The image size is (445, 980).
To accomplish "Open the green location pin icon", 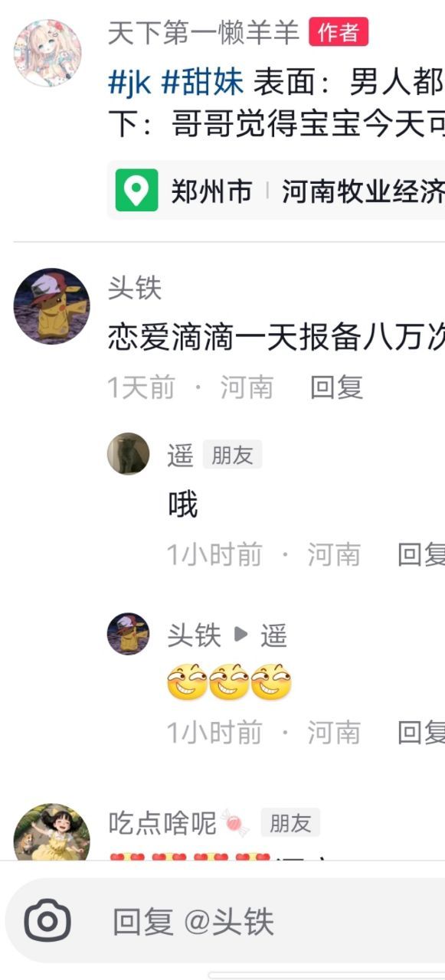I will tap(137, 190).
